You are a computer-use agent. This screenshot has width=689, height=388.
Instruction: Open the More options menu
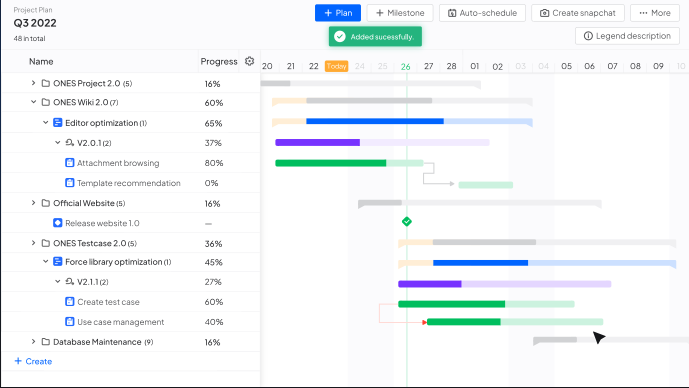(655, 13)
